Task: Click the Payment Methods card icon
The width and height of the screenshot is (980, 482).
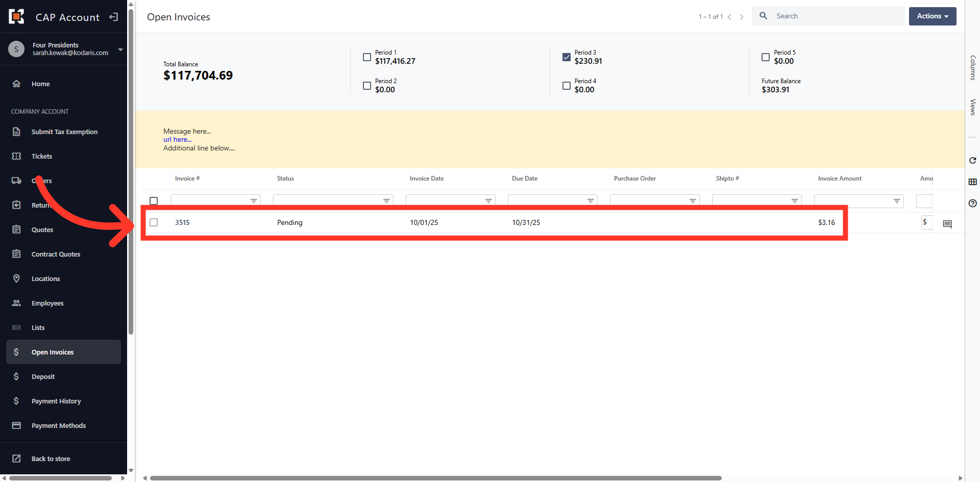Action: click(x=16, y=425)
